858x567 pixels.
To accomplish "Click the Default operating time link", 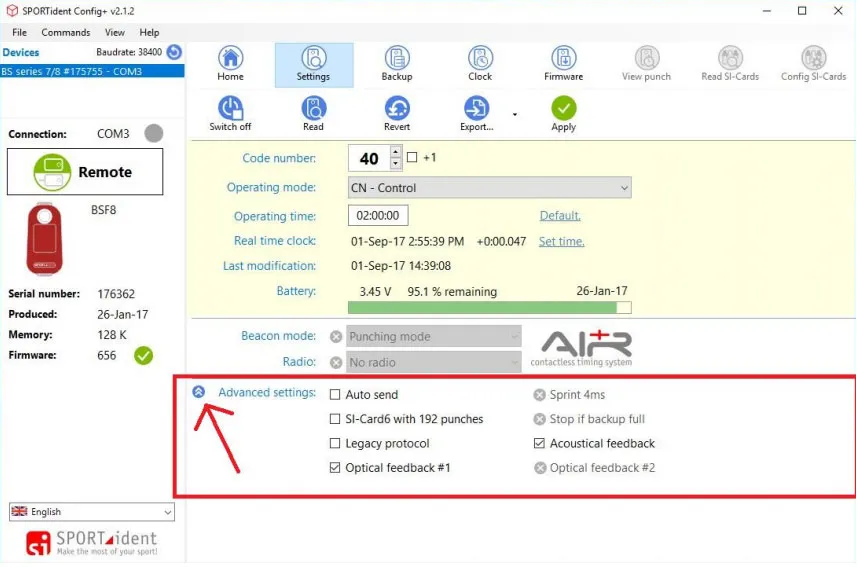I will coord(560,216).
